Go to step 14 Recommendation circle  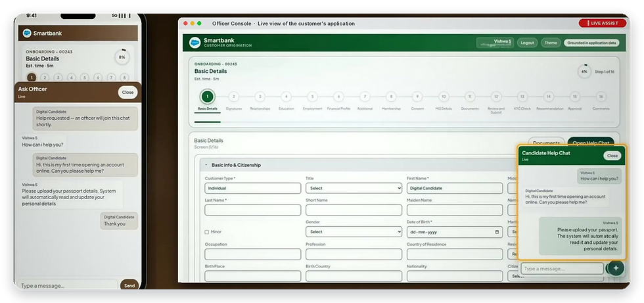(548, 97)
